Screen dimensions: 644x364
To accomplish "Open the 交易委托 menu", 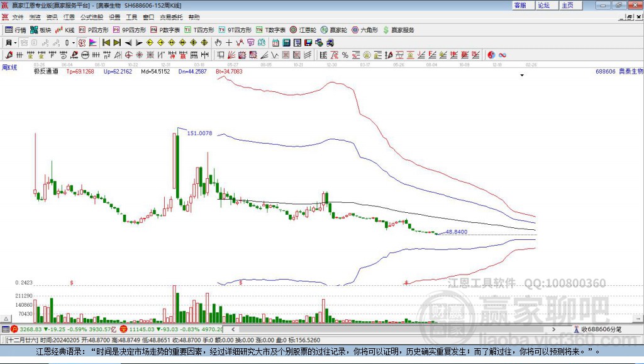I will point(171,17).
